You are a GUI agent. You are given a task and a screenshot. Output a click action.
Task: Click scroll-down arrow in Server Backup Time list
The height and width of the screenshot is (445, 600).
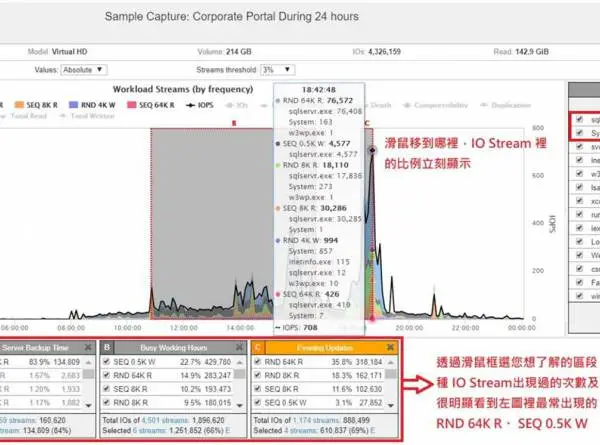(88, 405)
